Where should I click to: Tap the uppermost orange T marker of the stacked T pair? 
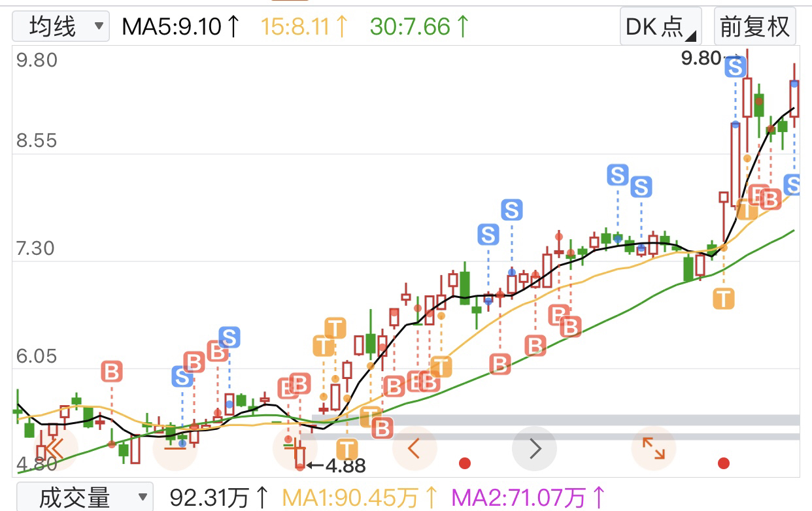[335, 327]
